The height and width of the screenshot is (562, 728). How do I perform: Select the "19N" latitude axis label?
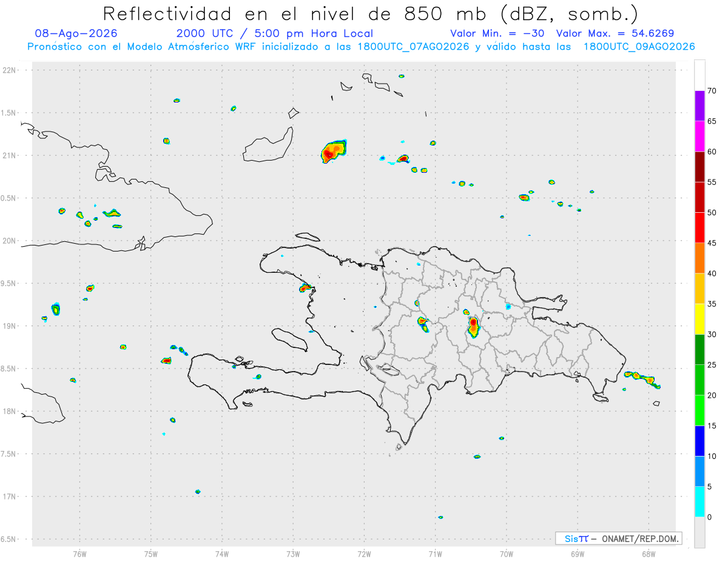pyautogui.click(x=10, y=326)
